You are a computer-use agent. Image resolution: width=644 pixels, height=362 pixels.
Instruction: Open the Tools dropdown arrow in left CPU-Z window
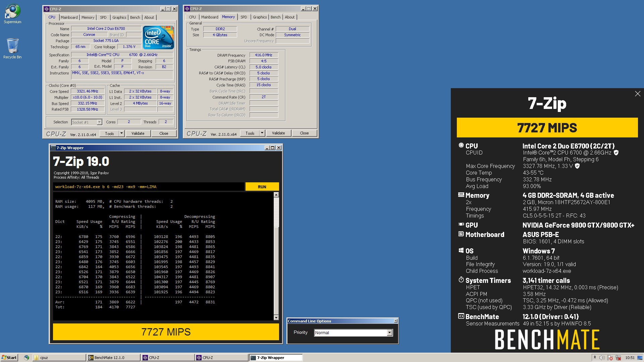[121, 133]
